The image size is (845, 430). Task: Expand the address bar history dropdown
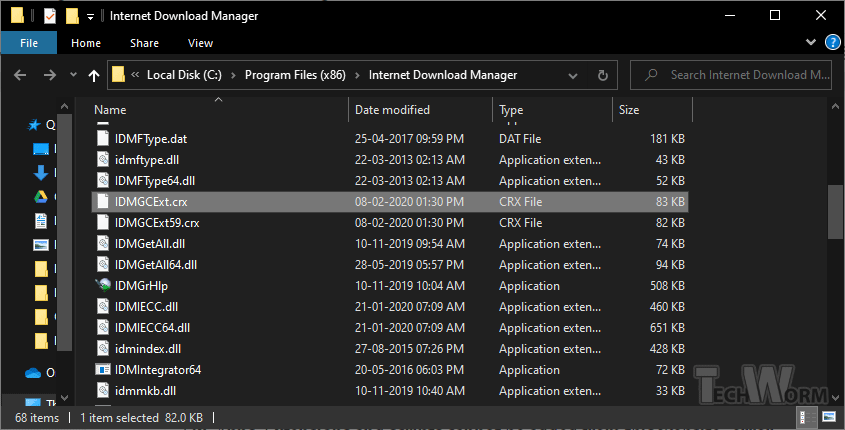(x=573, y=75)
